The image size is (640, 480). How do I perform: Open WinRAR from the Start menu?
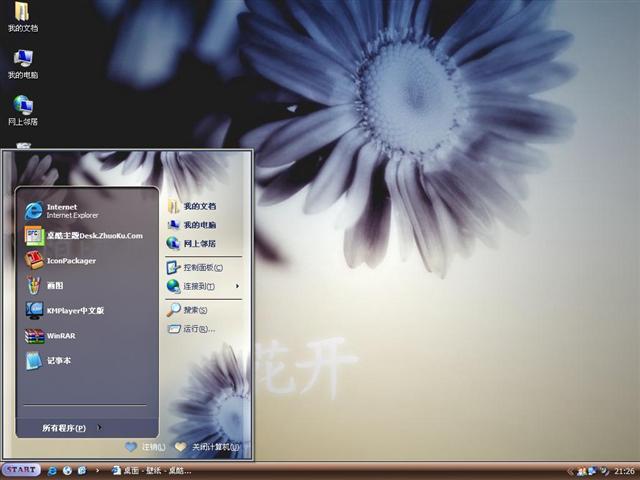(60, 335)
